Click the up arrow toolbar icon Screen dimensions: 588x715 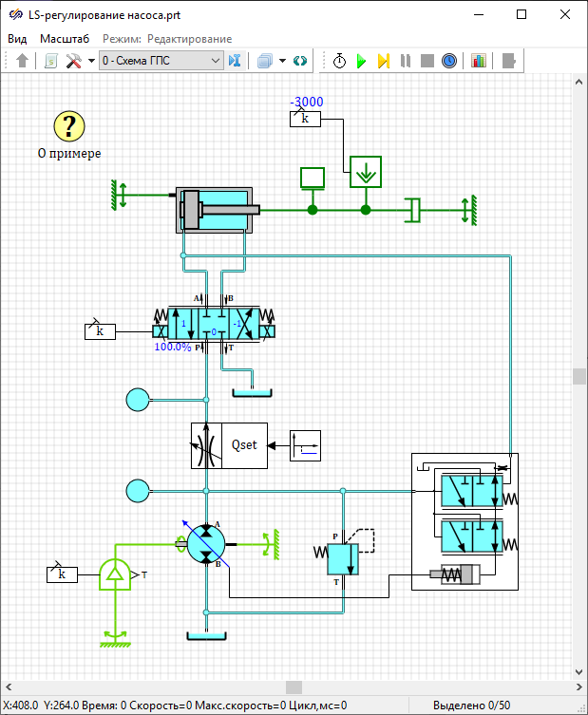coord(23,61)
